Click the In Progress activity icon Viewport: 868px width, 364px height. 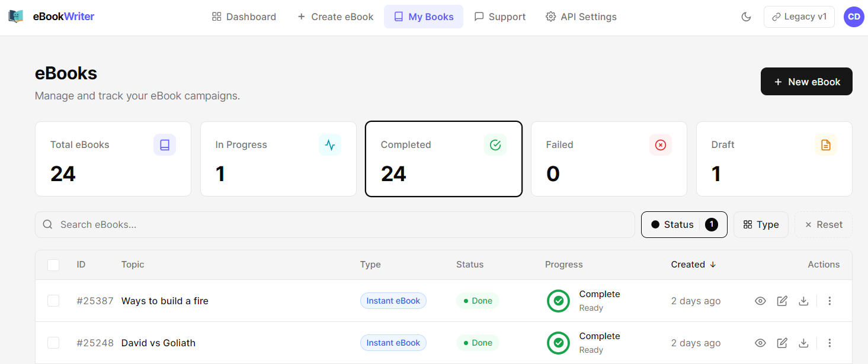330,145
